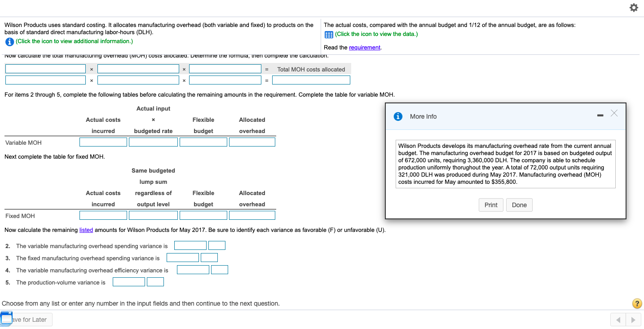Click the "Variable MOH" row label
Screen dimensions: 644x329
coord(23,143)
